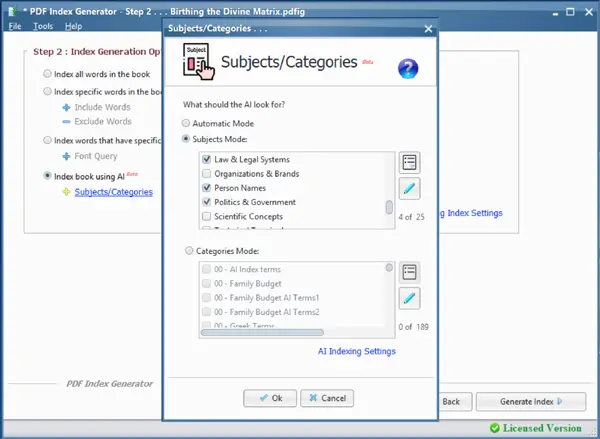The width and height of the screenshot is (600, 439).
Task: Select Index specific words in the book option
Action: pos(47,91)
